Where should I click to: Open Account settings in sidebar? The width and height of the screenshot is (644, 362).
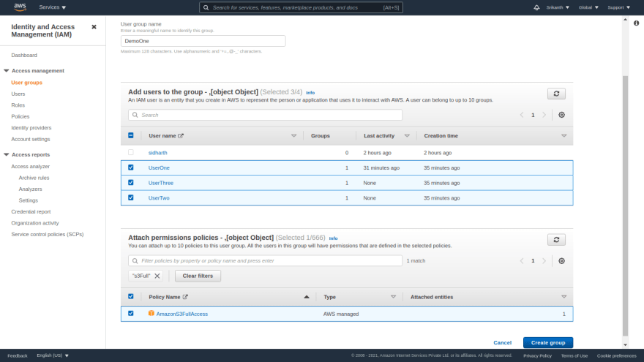pyautogui.click(x=31, y=139)
